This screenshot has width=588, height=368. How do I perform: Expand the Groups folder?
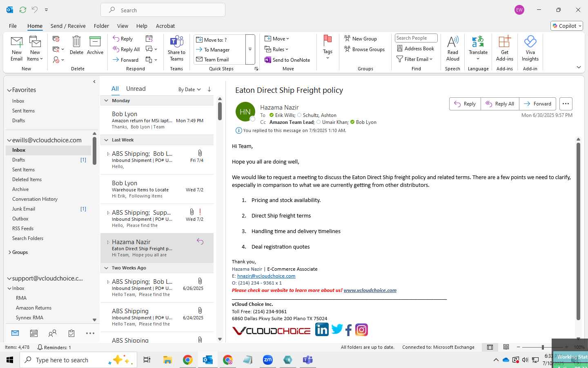tap(9, 252)
